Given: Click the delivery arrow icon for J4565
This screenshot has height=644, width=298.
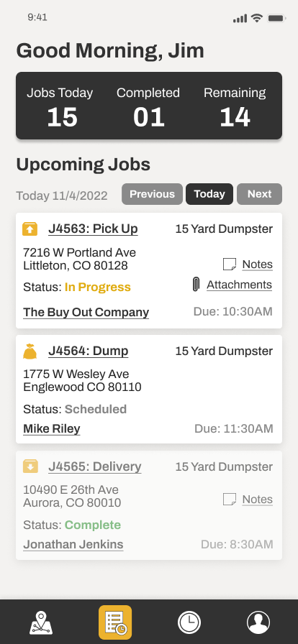Looking at the screenshot, I should click(30, 466).
